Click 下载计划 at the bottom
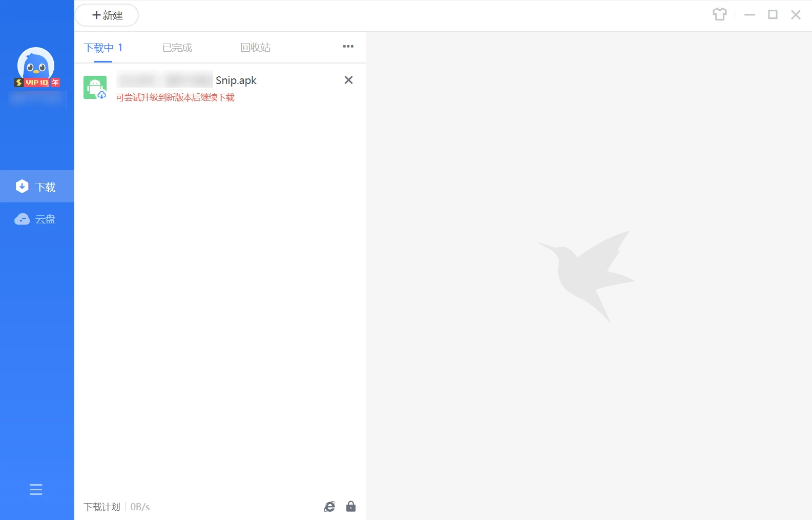Screen dimensions: 812x520 [102, 507]
